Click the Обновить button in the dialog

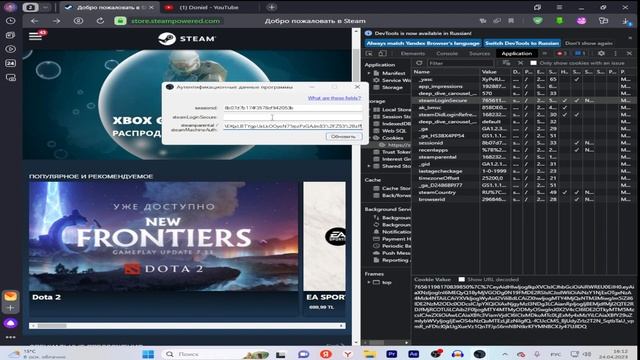point(343,136)
